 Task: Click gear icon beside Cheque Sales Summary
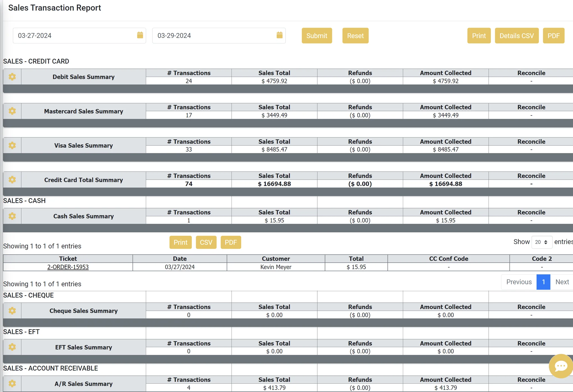pyautogui.click(x=12, y=310)
